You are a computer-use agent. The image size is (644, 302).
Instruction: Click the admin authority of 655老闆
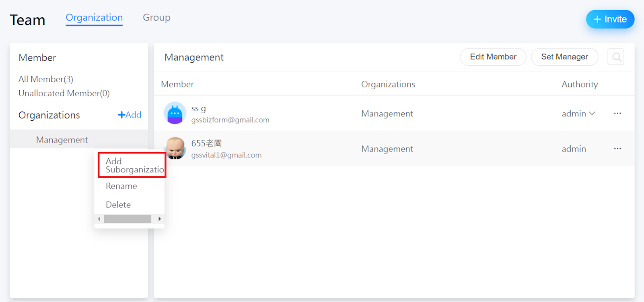[x=574, y=149]
